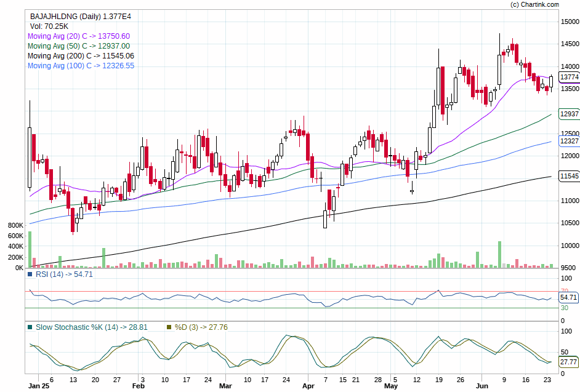Click the RSI 30 oversold level label
The height and width of the screenshot is (392, 580).
tap(565, 308)
